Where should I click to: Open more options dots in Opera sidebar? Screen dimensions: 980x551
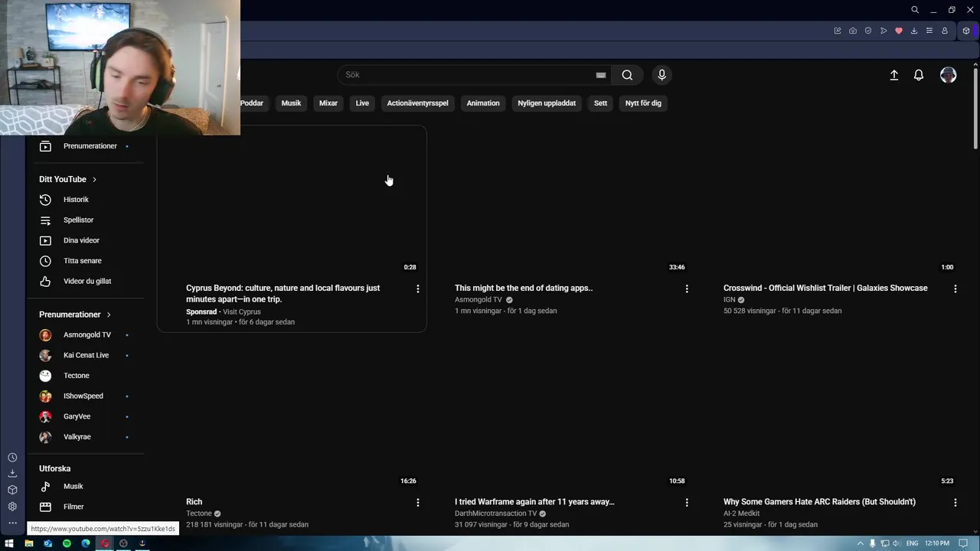(12, 523)
